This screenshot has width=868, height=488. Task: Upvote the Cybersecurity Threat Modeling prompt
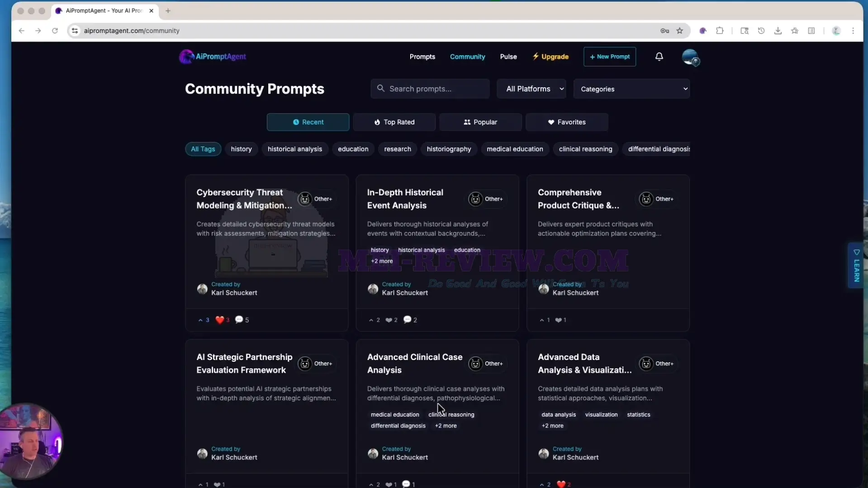coord(204,320)
